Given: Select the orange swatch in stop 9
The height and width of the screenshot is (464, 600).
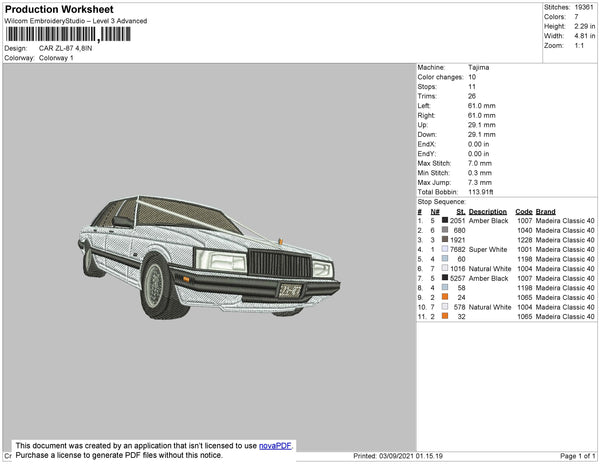Looking at the screenshot, I should (x=445, y=297).
